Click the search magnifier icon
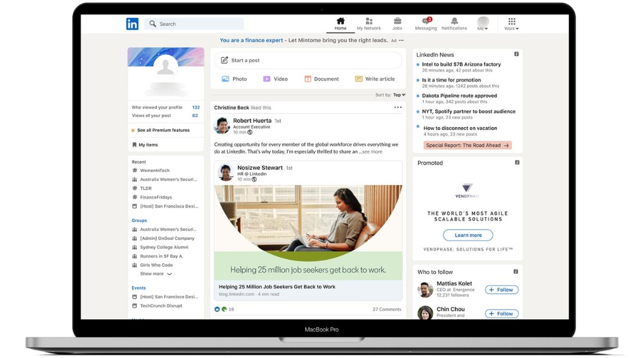This screenshot has height=358, width=644. [153, 24]
